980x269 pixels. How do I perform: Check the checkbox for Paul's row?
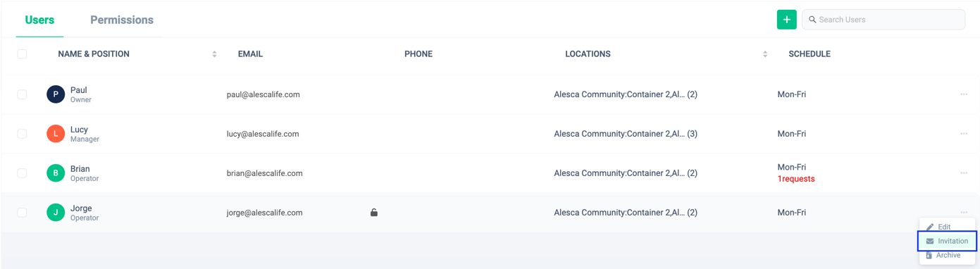22,94
